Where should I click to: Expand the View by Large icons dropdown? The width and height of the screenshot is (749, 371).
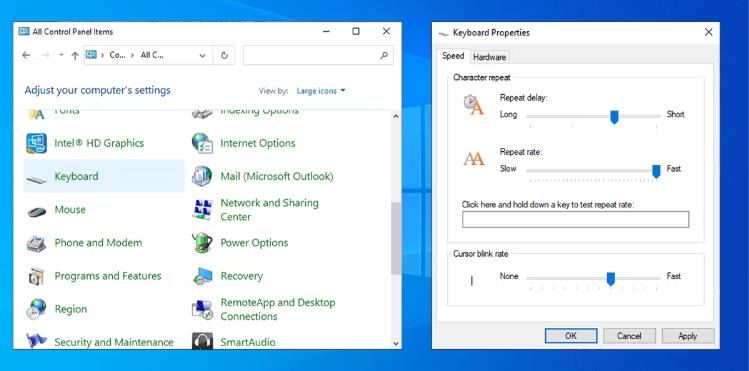(321, 91)
